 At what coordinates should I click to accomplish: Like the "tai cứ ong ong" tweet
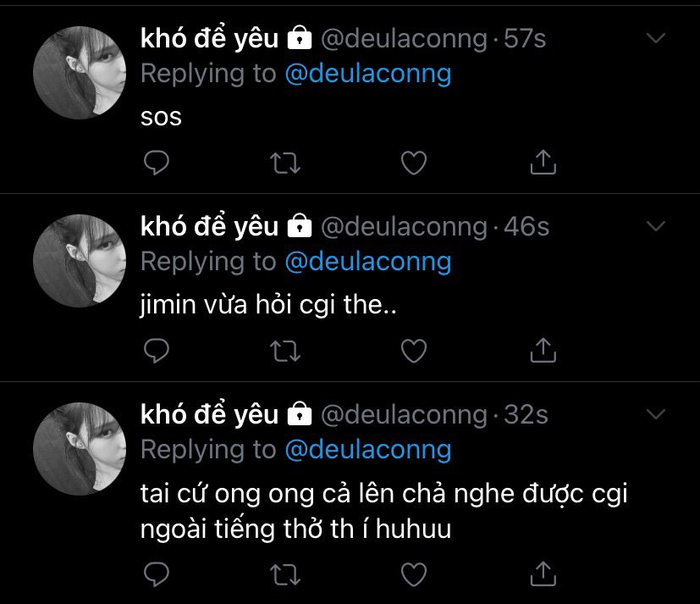[414, 574]
